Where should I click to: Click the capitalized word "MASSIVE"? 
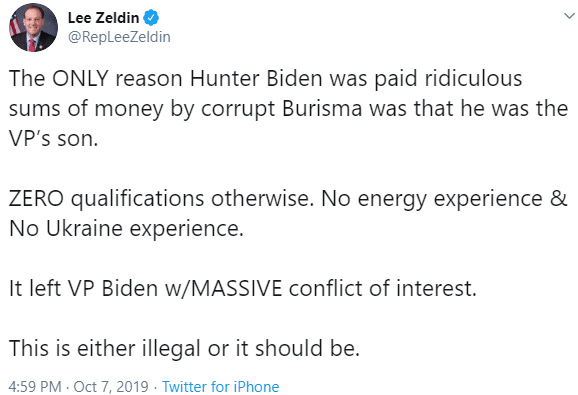click(237, 288)
